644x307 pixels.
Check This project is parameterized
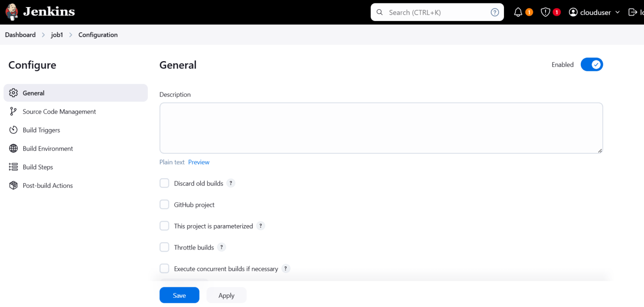(164, 226)
